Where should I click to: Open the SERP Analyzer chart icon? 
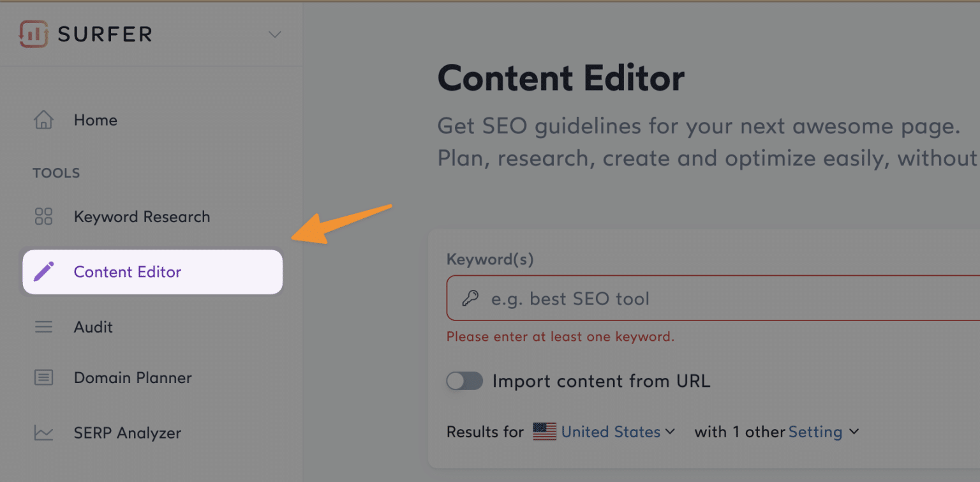coord(43,433)
